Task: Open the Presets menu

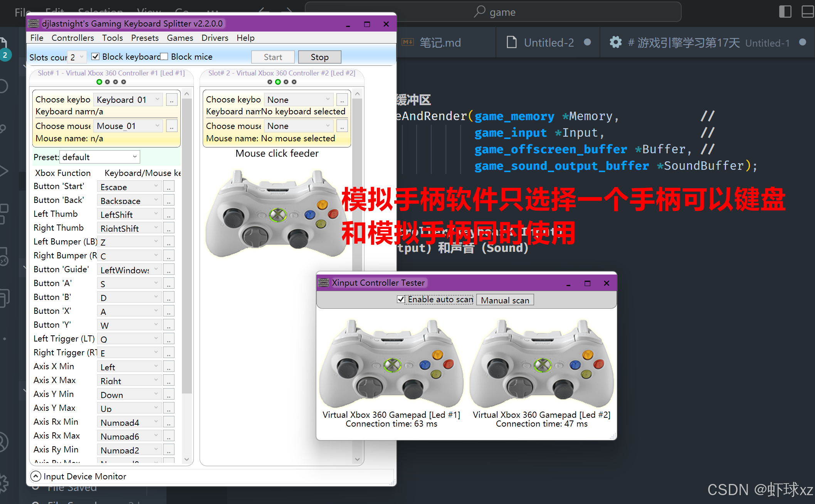Action: (145, 38)
